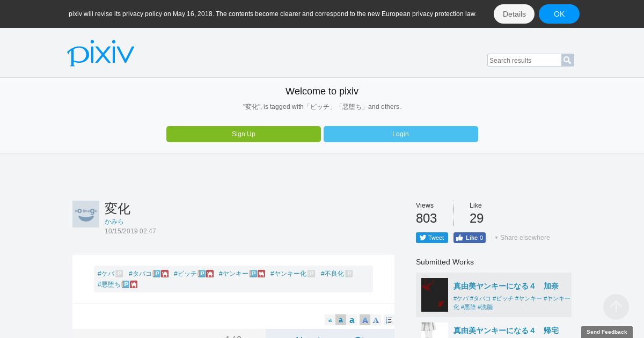Open the #ビッチ tag link
The height and width of the screenshot is (338, 644).
click(x=186, y=274)
